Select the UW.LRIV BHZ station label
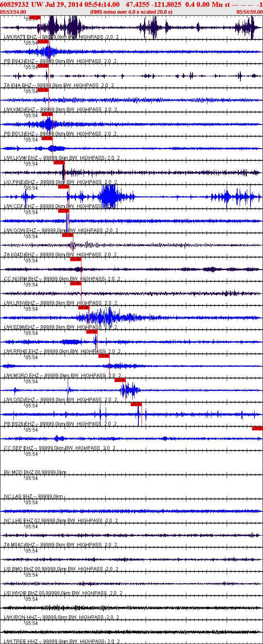Image resolution: width=263 pixels, height=644 pixels. pyautogui.click(x=61, y=303)
